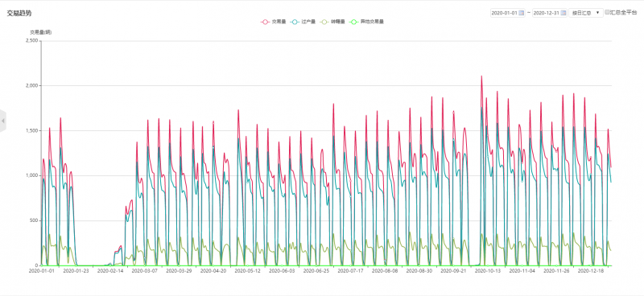The image size is (644, 296).
Task: Toggle the 异地交易量 series in the legend
Action: tap(366, 22)
